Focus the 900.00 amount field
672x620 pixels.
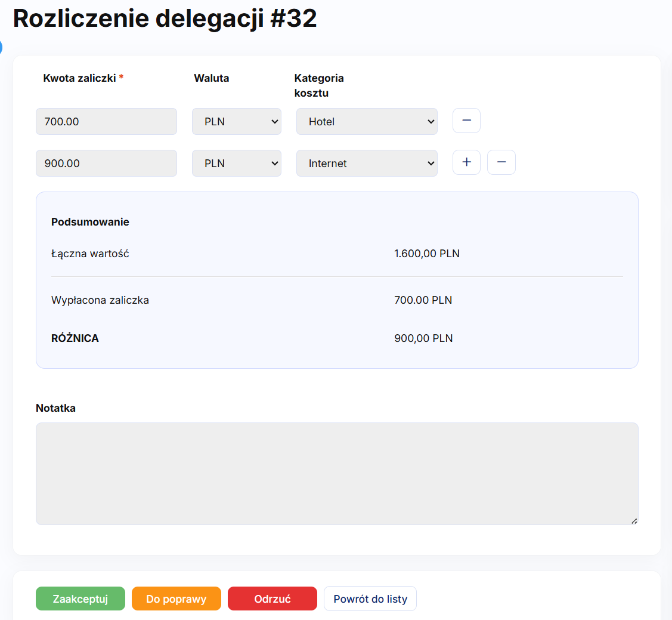coord(106,164)
